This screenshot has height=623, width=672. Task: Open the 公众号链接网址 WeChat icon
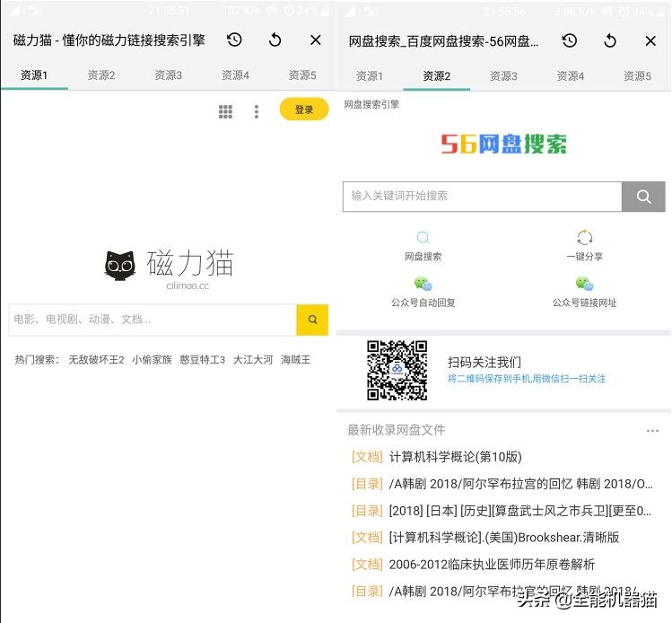(x=585, y=284)
